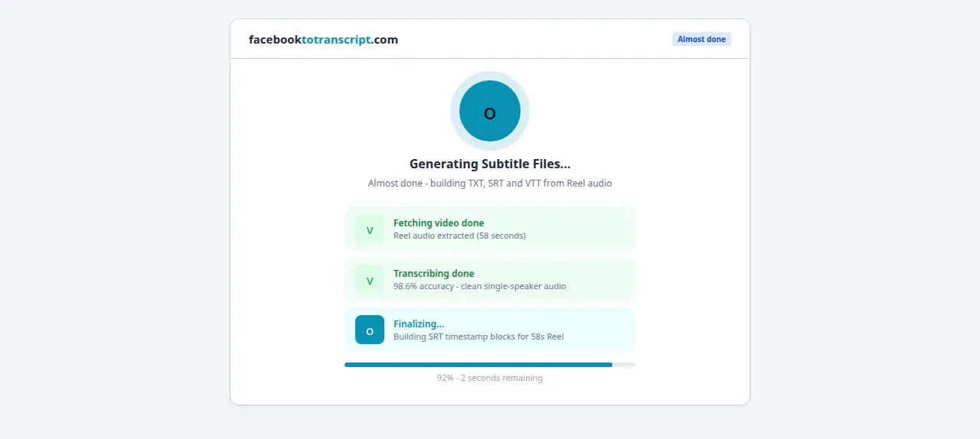Click the Transcribing done check icon
This screenshot has width=980, height=439.
point(370,279)
